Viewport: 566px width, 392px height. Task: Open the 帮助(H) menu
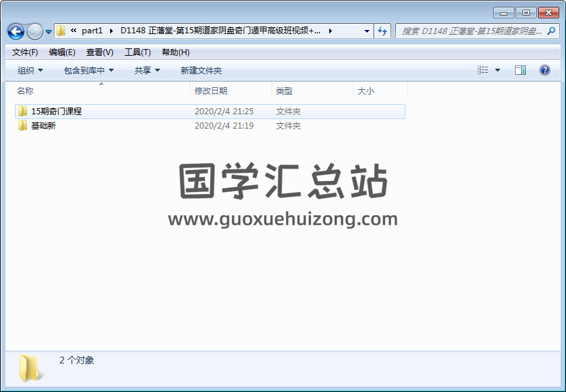(176, 52)
